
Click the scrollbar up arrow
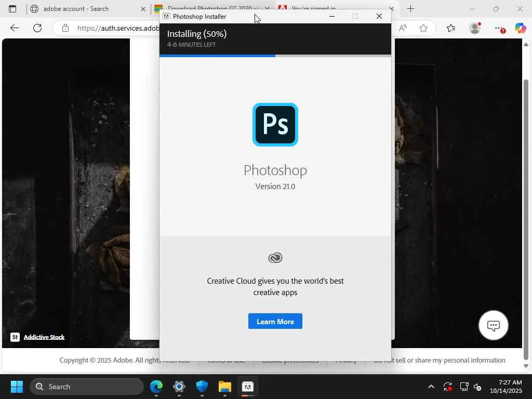(526, 45)
